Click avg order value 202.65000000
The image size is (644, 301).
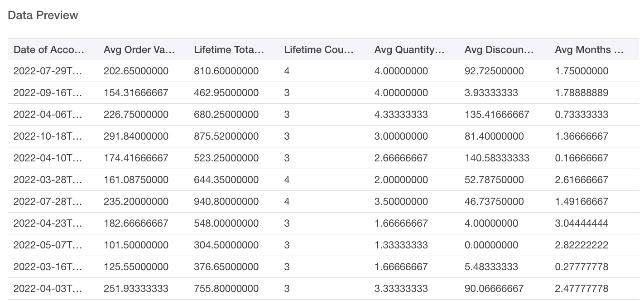(x=136, y=71)
